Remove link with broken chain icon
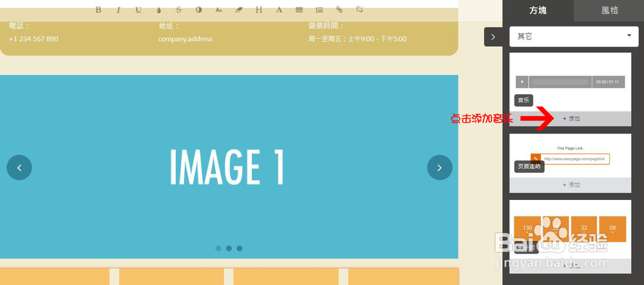The height and width of the screenshot is (285, 644). (359, 10)
